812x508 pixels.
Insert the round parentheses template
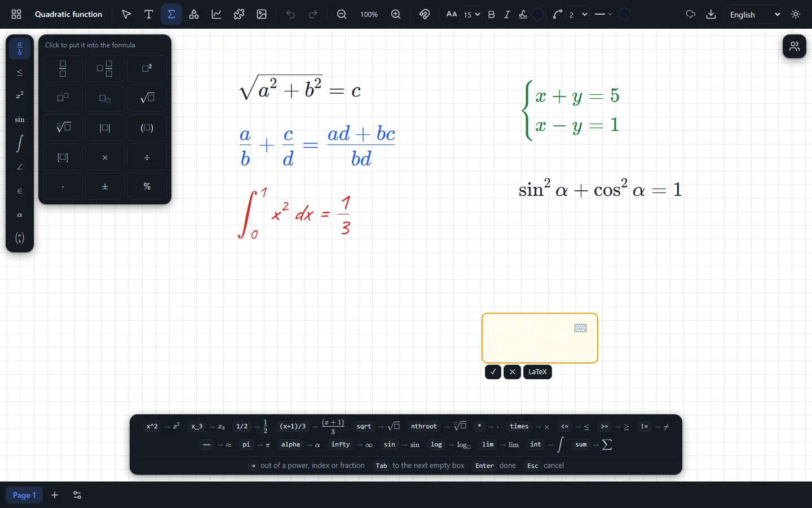147,128
